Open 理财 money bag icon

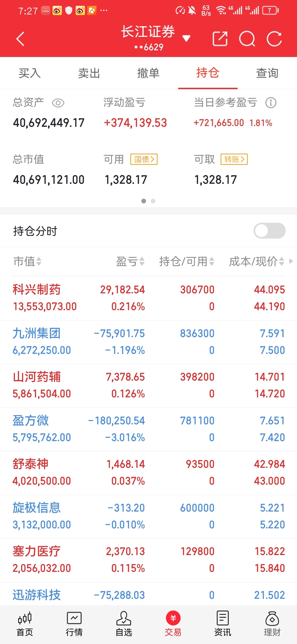tap(272, 624)
